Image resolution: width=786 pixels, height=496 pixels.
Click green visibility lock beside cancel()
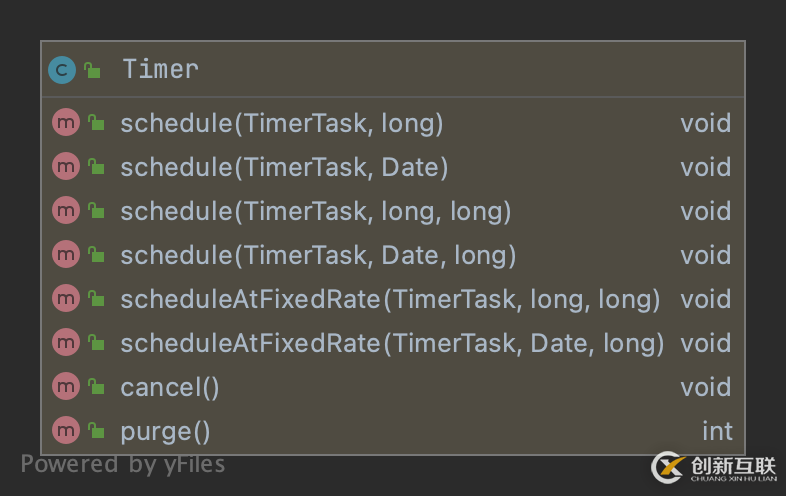point(96,387)
